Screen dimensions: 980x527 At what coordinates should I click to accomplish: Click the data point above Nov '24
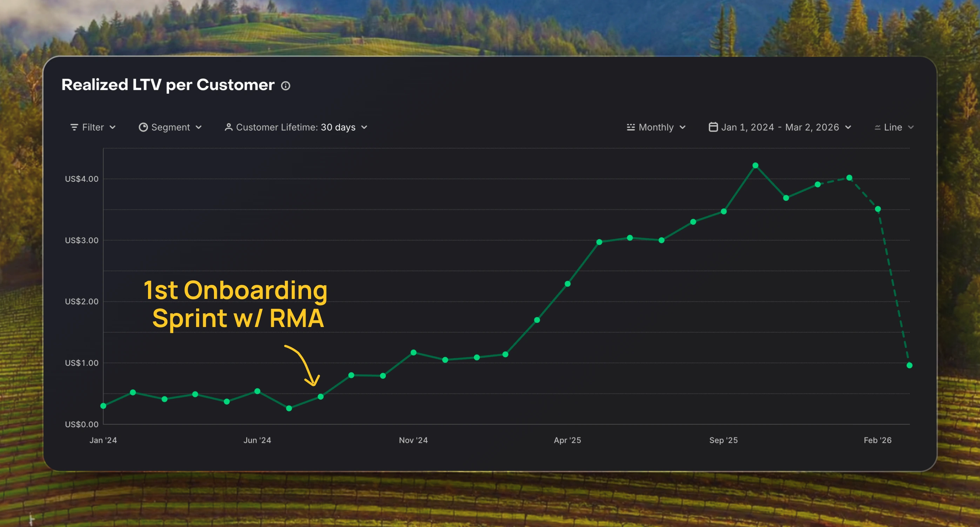[x=414, y=352]
